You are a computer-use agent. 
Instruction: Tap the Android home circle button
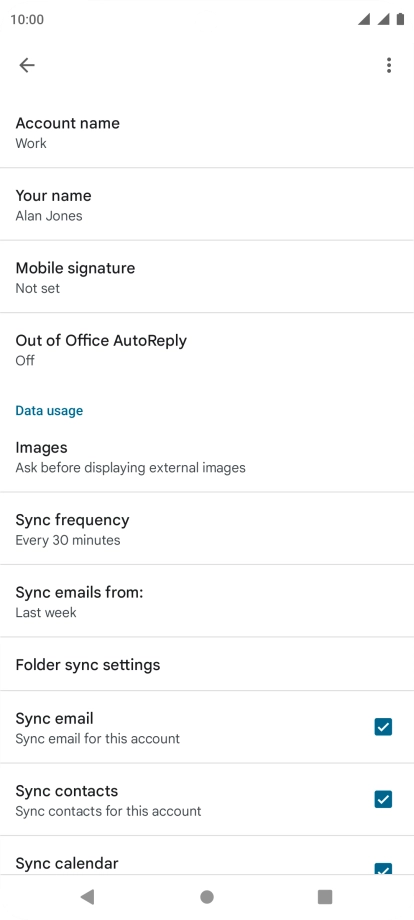pos(207,897)
